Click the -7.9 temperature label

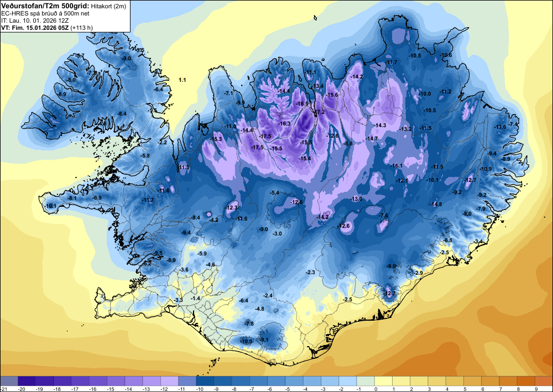point(481,208)
